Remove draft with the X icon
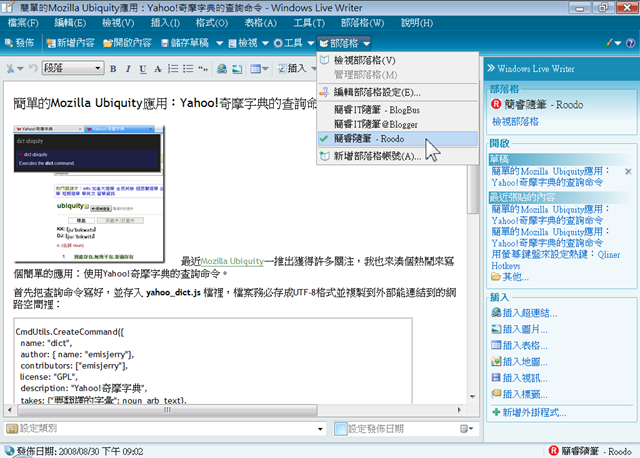640x458 pixels. (x=628, y=171)
